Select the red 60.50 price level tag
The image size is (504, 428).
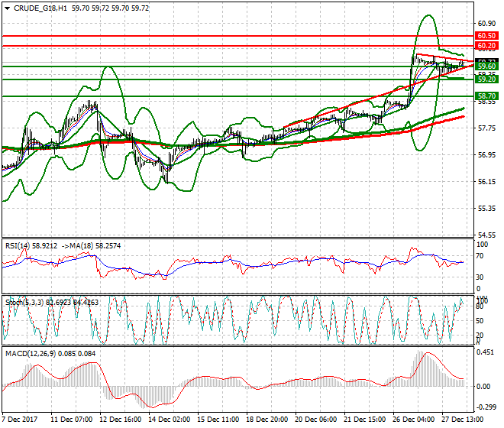tap(486, 36)
